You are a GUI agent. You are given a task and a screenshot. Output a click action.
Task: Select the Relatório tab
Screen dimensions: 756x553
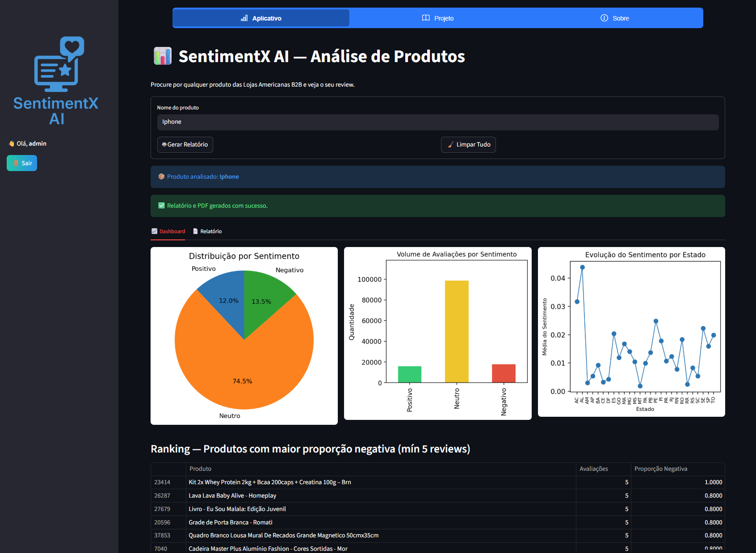click(x=207, y=231)
